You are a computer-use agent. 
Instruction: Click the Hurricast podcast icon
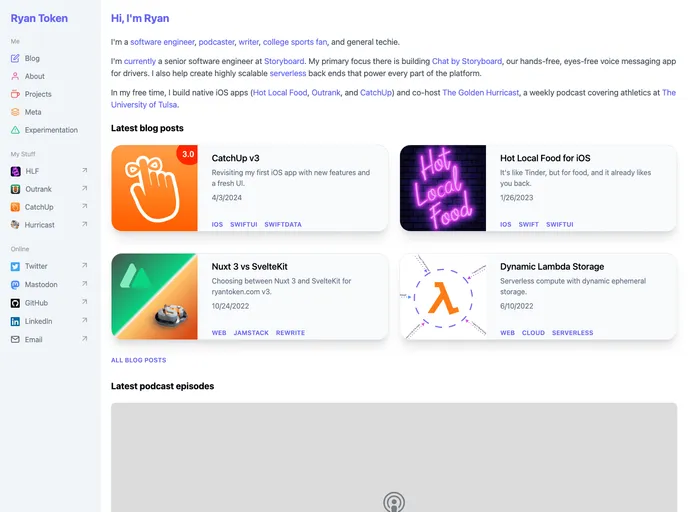click(15, 225)
